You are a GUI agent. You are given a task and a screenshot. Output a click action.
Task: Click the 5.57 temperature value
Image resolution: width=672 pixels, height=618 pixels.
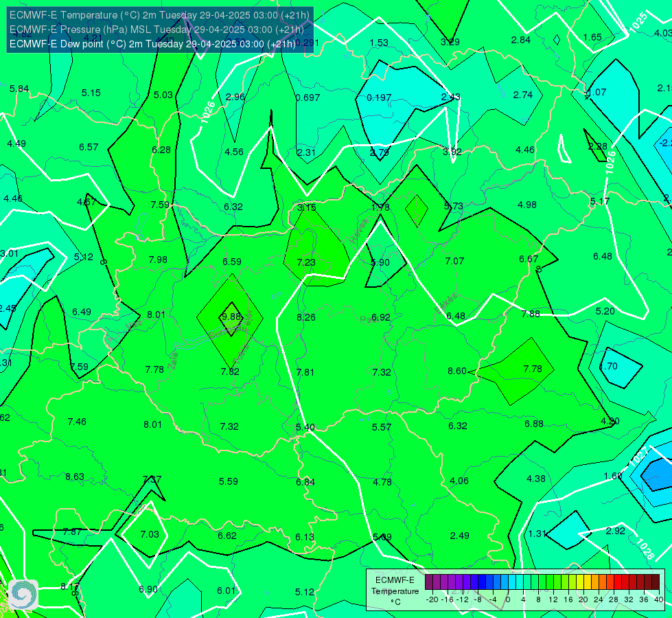click(x=382, y=428)
